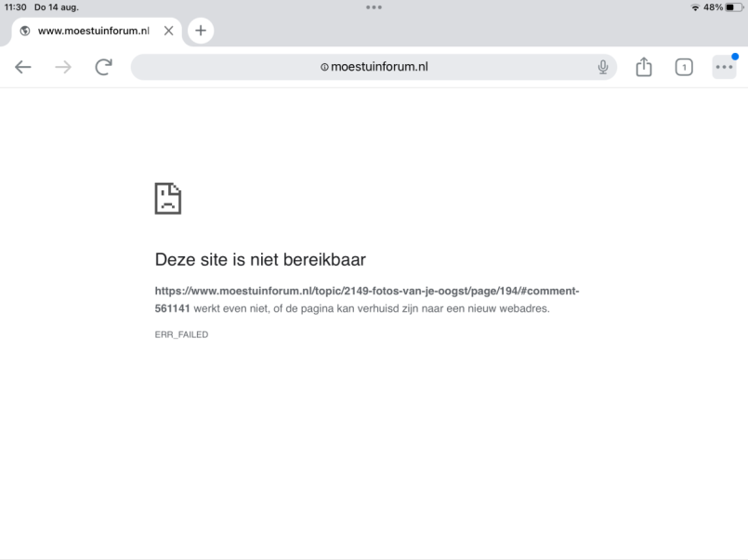Click the forward navigation arrow
Image resolution: width=748 pixels, height=560 pixels.
(x=63, y=67)
